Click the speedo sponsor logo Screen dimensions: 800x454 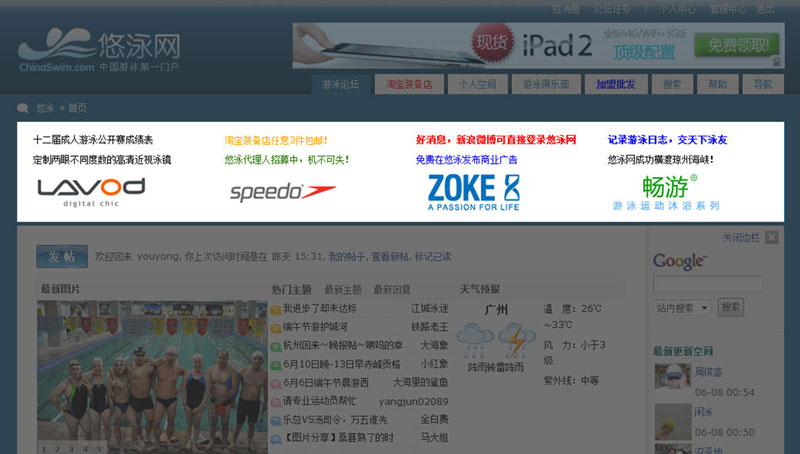(283, 192)
